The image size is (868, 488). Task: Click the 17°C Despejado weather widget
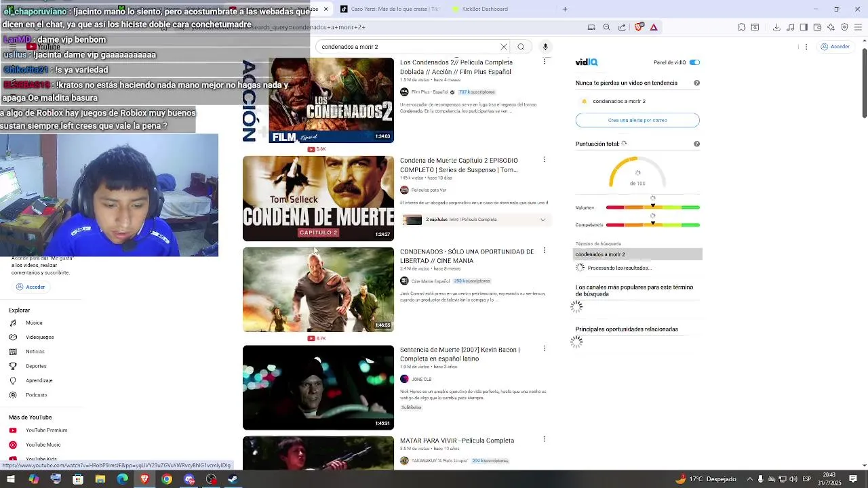pos(705,479)
